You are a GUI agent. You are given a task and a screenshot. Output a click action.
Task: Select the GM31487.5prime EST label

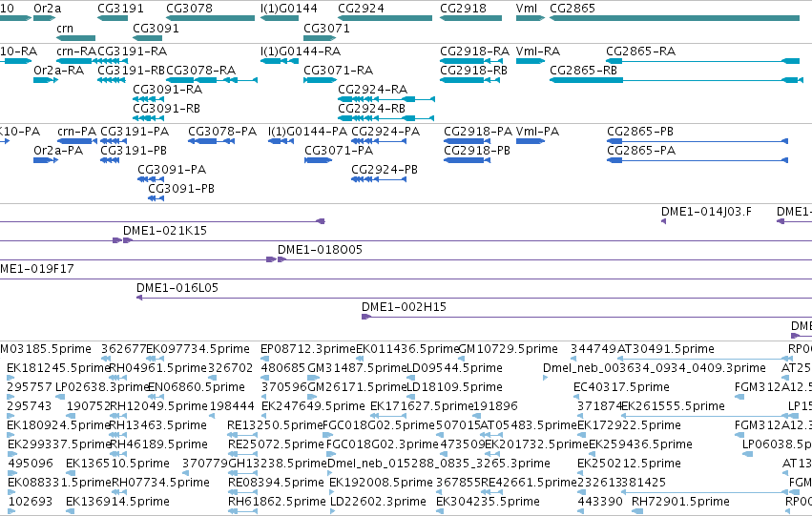[x=357, y=368]
